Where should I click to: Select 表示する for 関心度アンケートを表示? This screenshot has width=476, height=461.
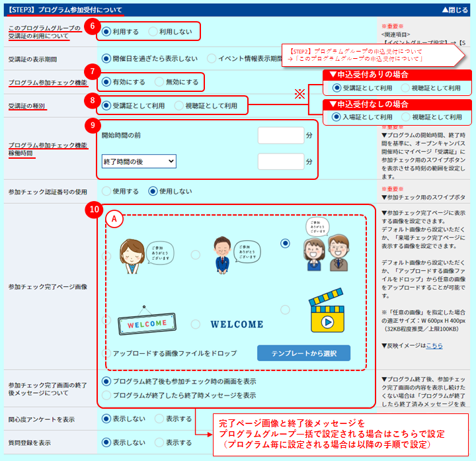pos(159,419)
